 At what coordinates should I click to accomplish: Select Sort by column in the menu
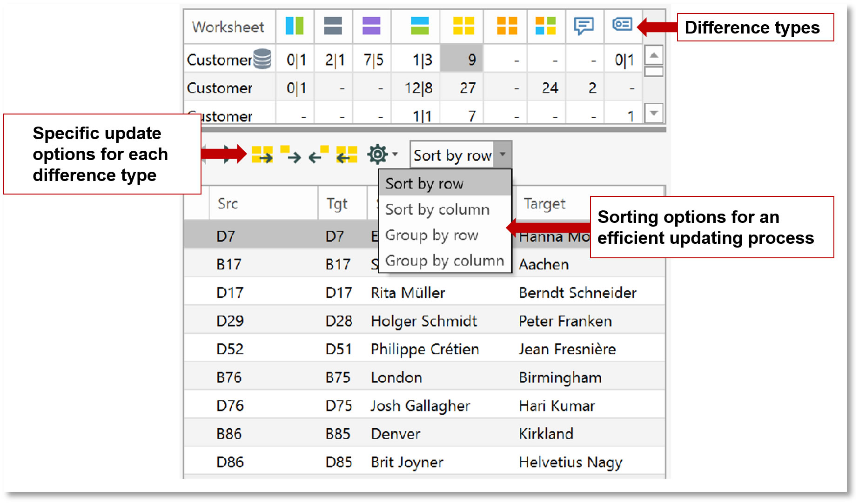437,209
